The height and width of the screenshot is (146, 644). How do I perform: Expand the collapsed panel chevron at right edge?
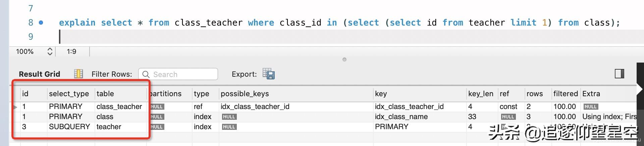click(640, 89)
